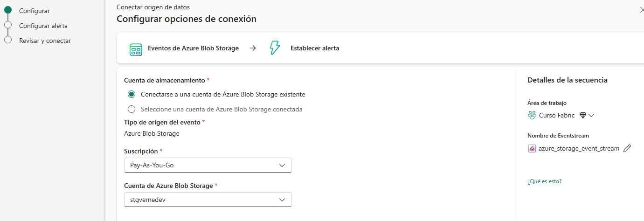Jump to the 'Revisar y conectar' step

45,41
